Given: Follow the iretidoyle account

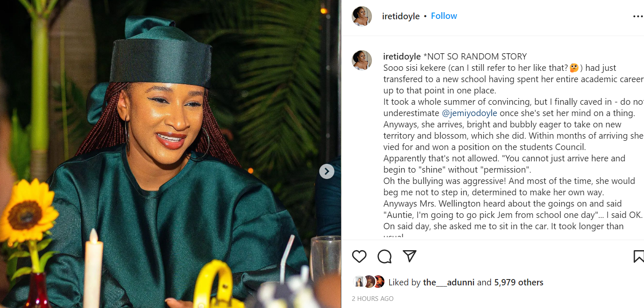Looking at the screenshot, I should (x=444, y=16).
